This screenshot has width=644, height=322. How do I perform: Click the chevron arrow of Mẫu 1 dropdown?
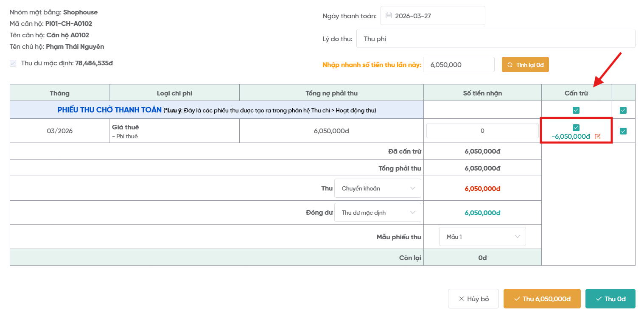coord(518,237)
